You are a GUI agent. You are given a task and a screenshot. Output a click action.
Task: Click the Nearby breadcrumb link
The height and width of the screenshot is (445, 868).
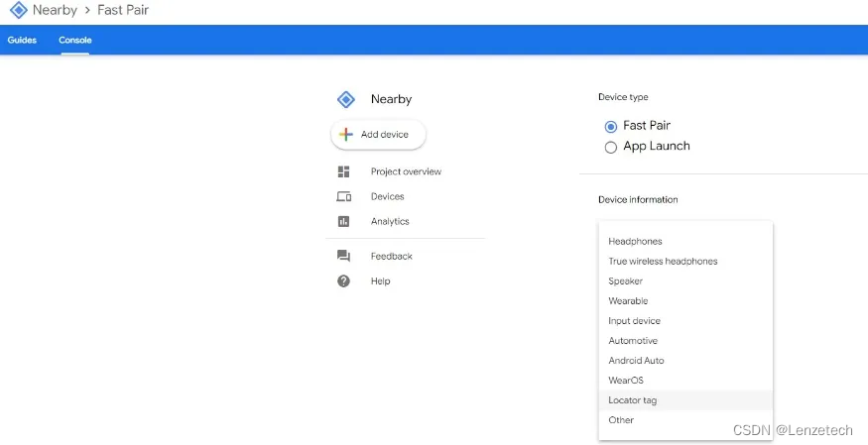(55, 10)
